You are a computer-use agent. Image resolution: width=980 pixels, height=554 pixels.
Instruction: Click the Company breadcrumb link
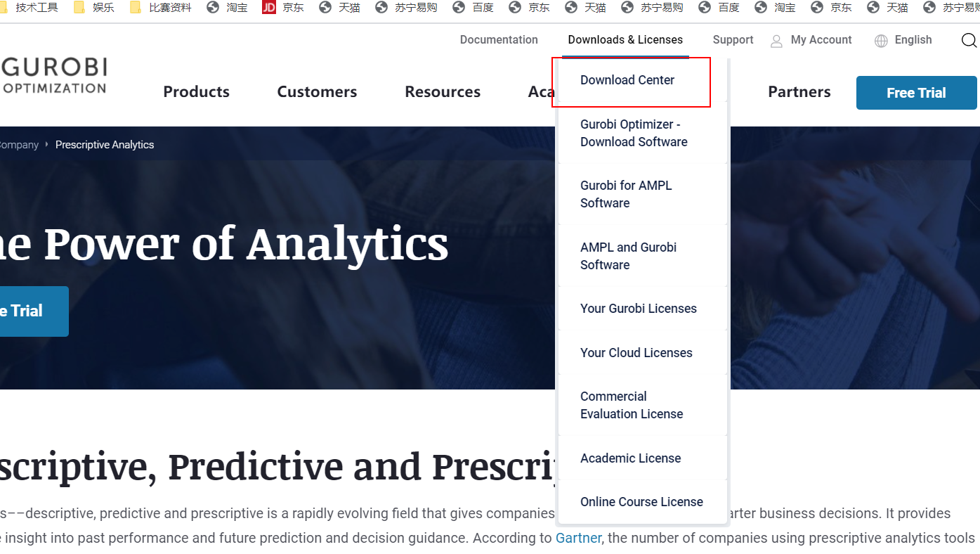pyautogui.click(x=19, y=145)
